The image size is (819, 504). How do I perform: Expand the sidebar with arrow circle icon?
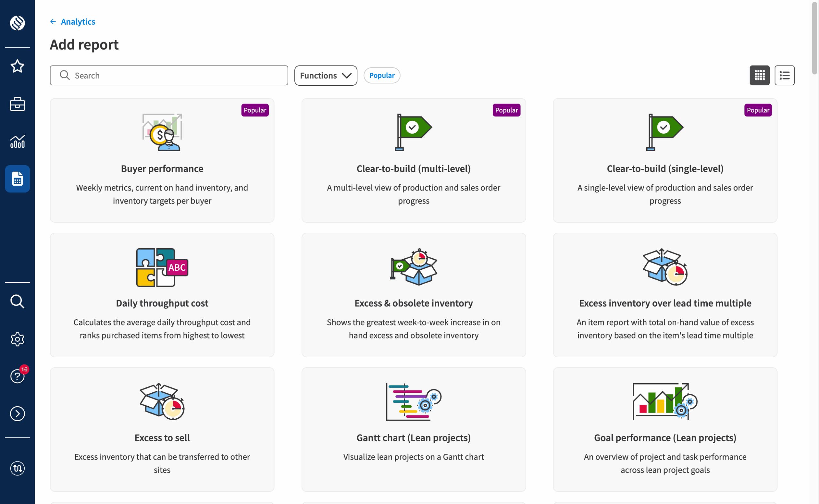(x=17, y=414)
